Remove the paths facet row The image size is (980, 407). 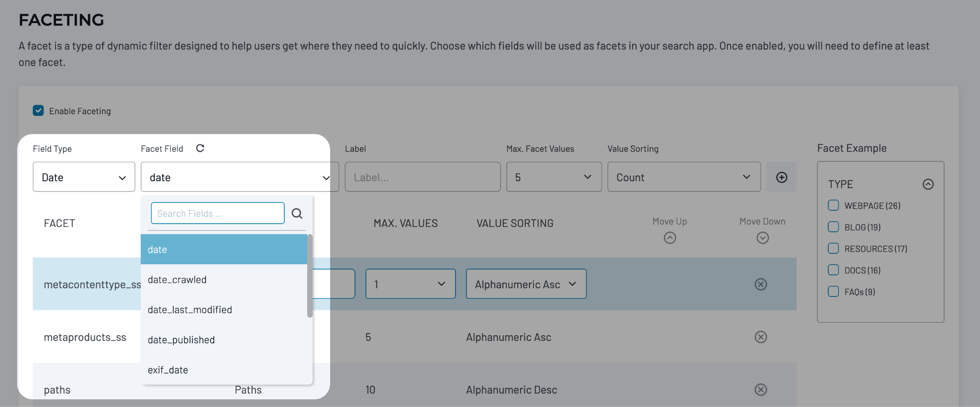(x=761, y=390)
